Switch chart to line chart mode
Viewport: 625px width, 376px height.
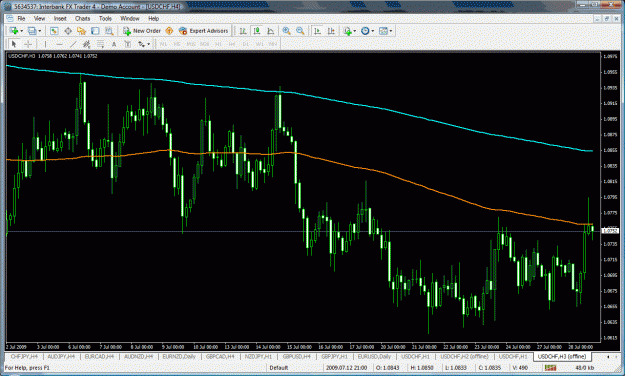tap(271, 31)
